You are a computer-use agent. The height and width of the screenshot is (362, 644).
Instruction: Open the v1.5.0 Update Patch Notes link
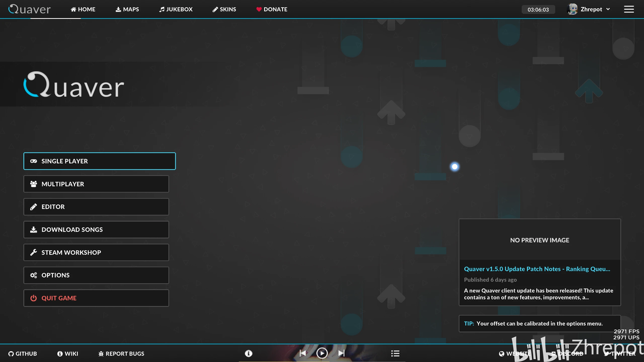pos(537,269)
